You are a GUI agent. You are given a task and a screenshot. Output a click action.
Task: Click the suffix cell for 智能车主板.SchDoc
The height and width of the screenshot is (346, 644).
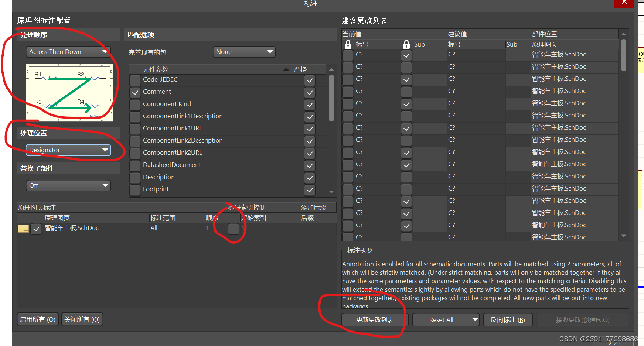pos(318,228)
